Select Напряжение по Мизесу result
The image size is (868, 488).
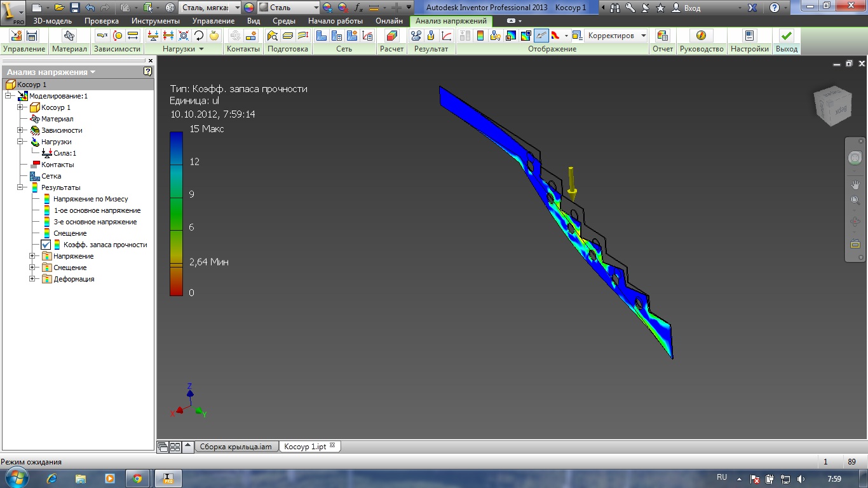click(90, 199)
